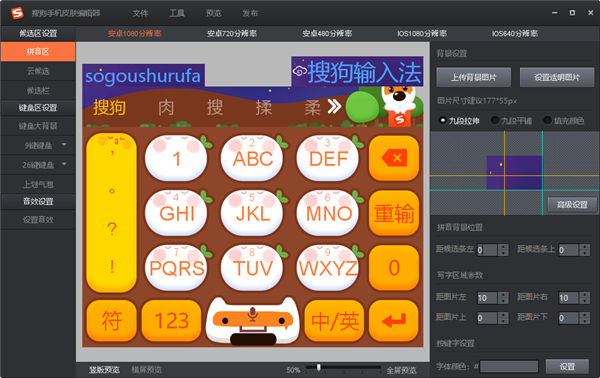The image size is (600, 378).
Task: Click the yellow punctuation column key
Action: coord(111,213)
